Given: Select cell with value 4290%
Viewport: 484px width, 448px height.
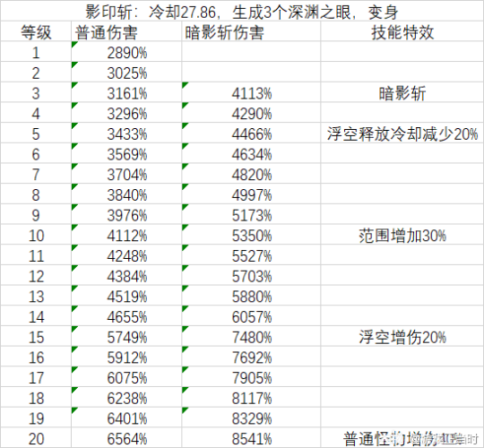Looking at the screenshot, I should 251,113.
